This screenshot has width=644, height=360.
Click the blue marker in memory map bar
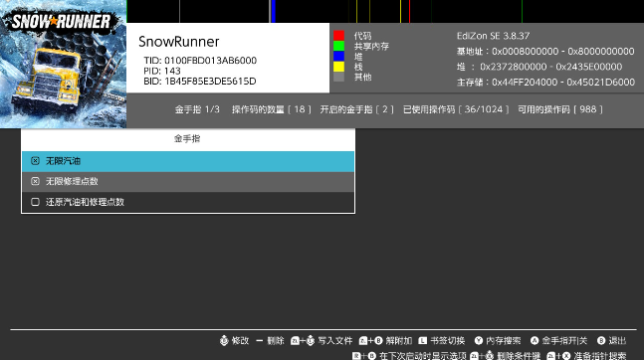click(x=274, y=11)
